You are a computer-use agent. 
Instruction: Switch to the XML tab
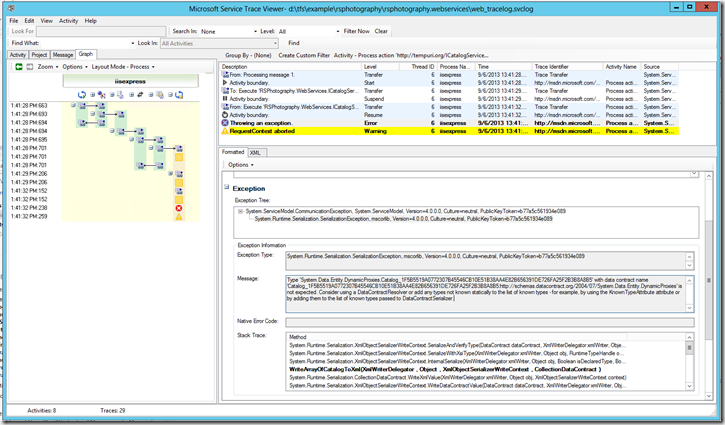pos(256,152)
